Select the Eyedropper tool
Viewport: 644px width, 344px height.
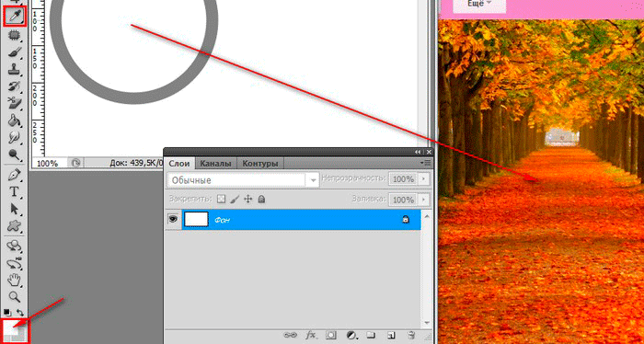tap(15, 17)
